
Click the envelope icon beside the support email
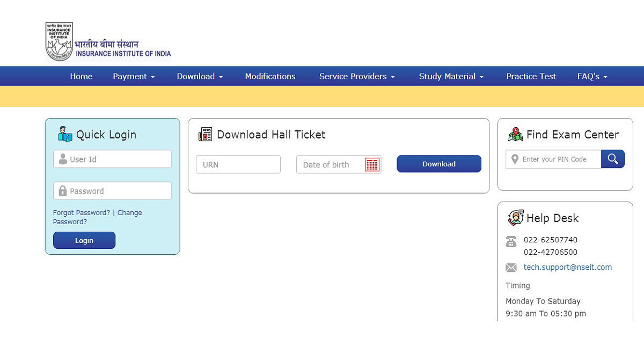[511, 267]
